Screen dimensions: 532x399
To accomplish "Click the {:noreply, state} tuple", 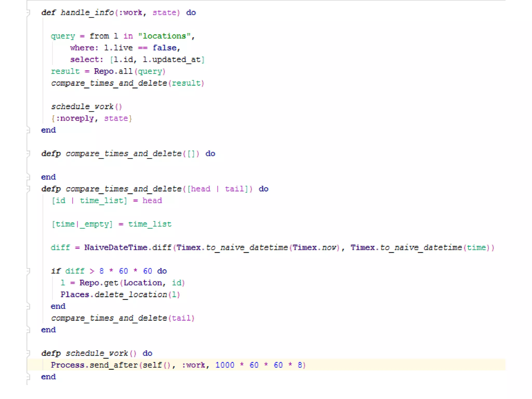I will click(x=92, y=118).
